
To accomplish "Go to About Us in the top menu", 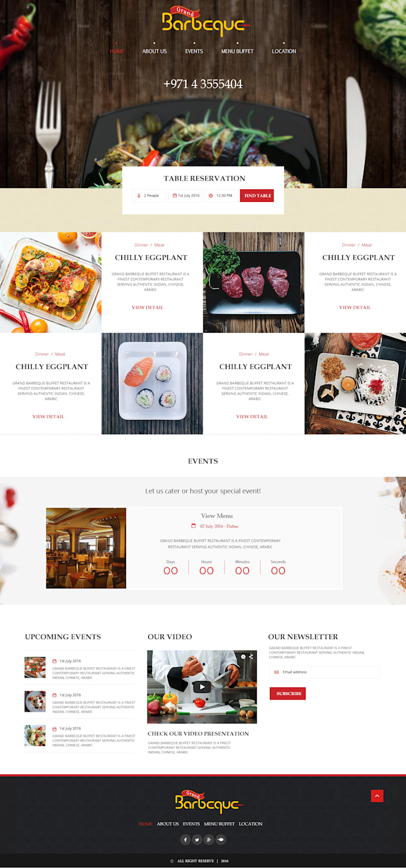I will (x=155, y=51).
